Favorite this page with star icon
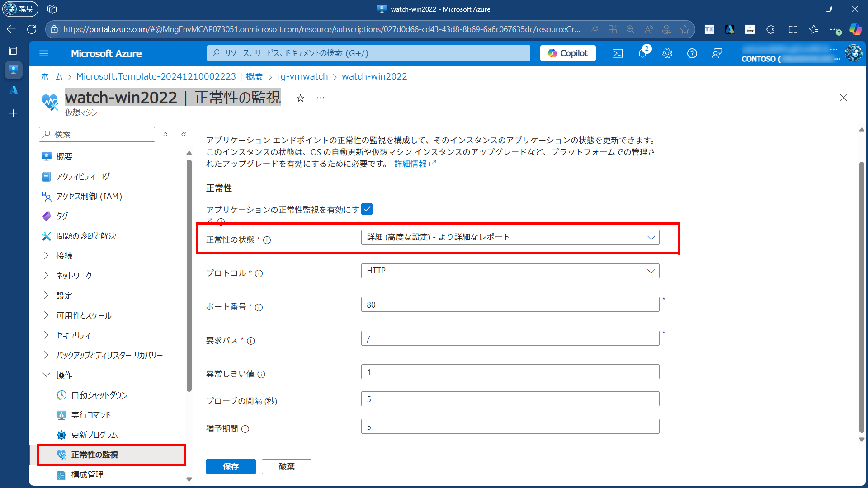 (300, 98)
